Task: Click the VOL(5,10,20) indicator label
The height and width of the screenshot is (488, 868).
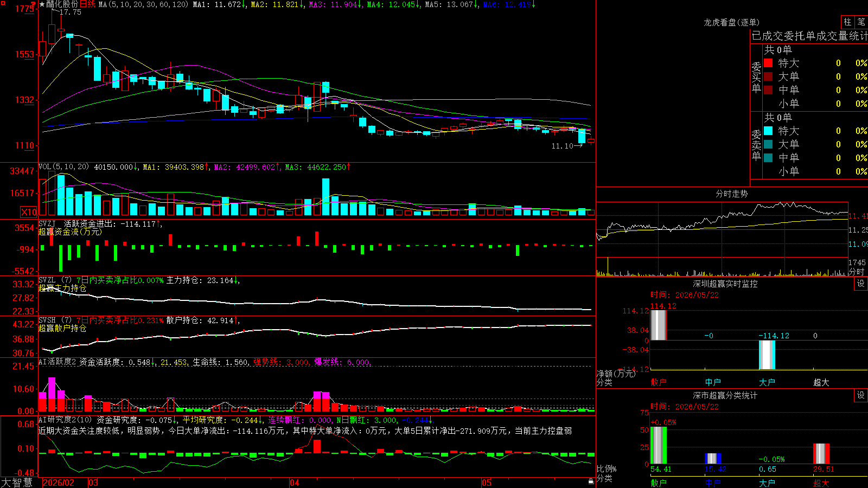Action: (64, 167)
